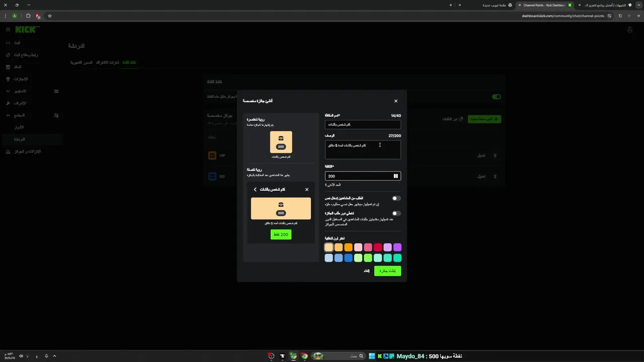Select the medium blue background color

point(339,258)
